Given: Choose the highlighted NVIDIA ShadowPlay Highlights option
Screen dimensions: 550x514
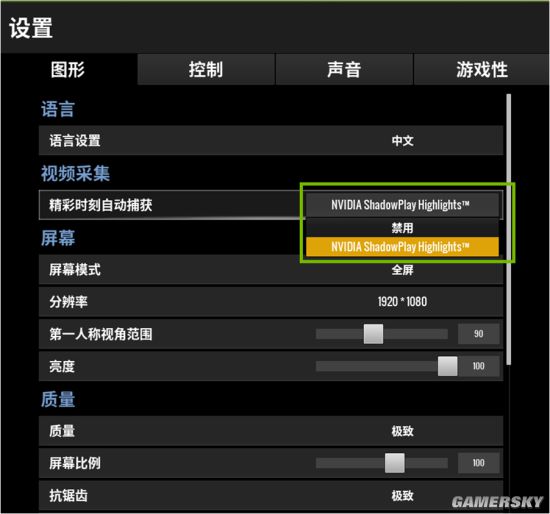Looking at the screenshot, I should pos(402,247).
